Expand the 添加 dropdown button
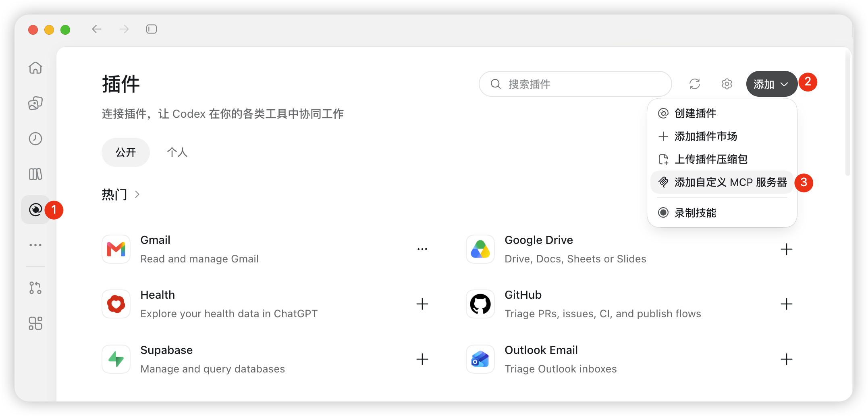The height and width of the screenshot is (416, 868). click(772, 84)
